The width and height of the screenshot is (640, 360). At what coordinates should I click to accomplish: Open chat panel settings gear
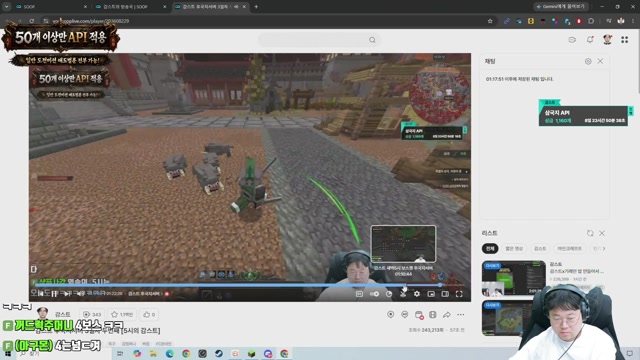point(588,61)
